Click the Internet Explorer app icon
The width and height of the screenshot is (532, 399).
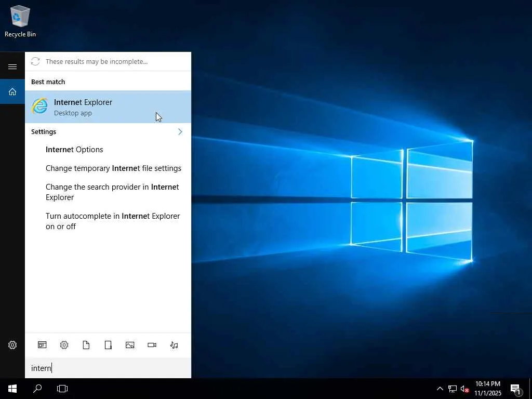39,107
